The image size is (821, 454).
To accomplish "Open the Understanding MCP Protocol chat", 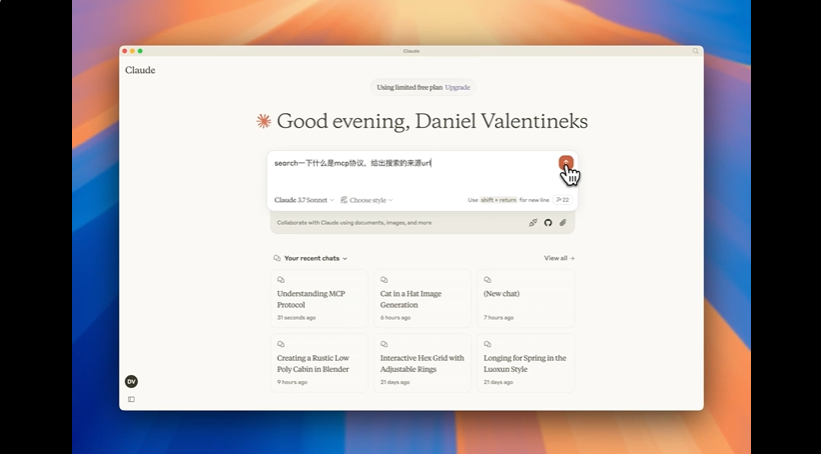I will tap(319, 298).
